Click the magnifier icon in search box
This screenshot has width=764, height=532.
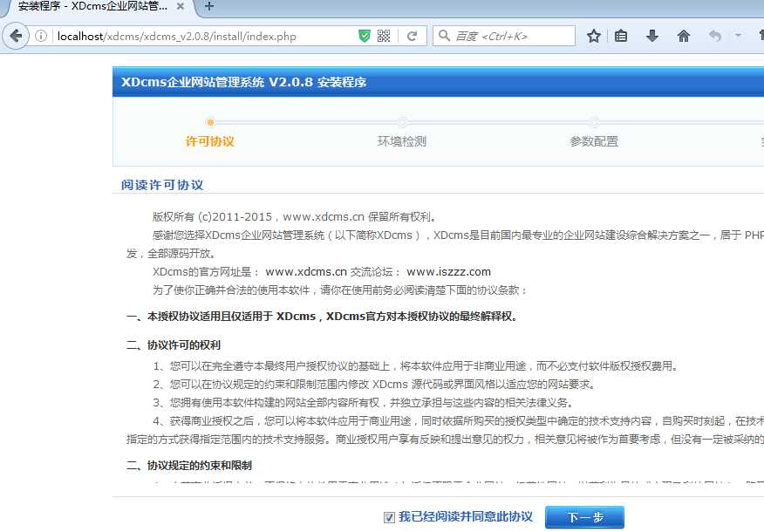pos(445,36)
